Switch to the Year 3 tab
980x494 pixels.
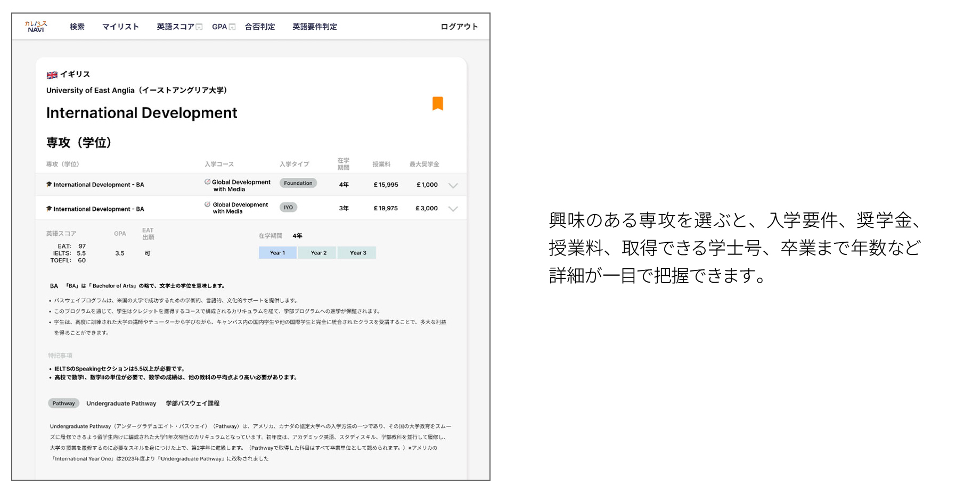pos(357,253)
